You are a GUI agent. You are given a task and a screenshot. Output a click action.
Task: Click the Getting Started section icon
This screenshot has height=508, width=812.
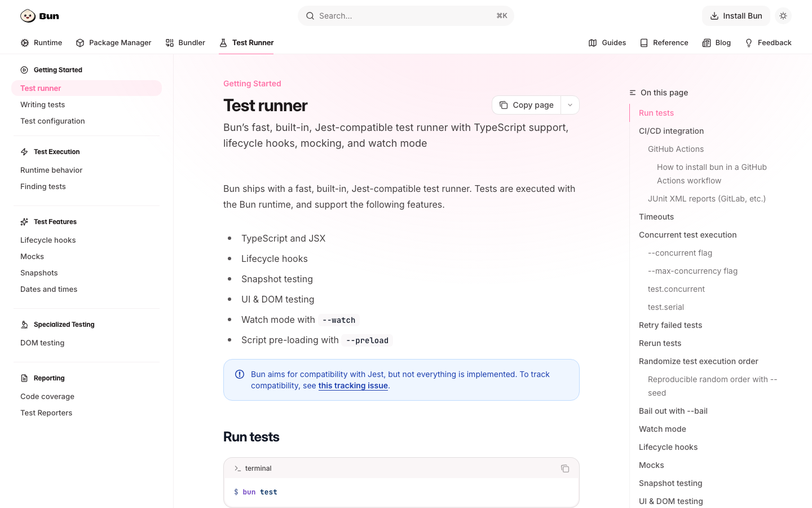click(x=24, y=70)
